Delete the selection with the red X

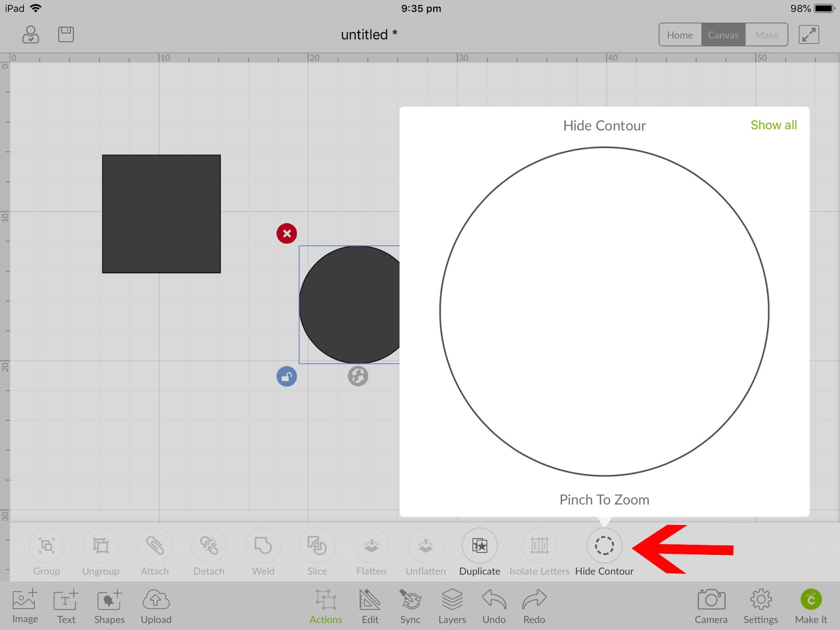click(286, 233)
